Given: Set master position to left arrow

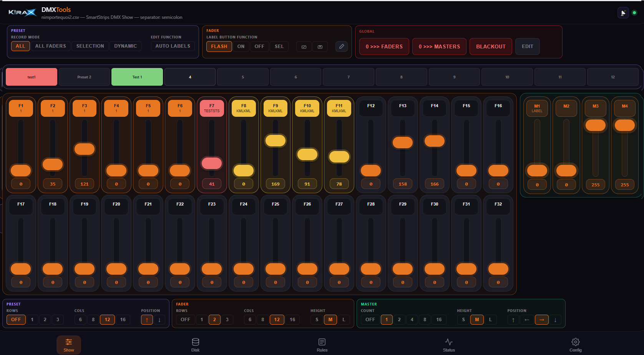Looking at the screenshot, I should pyautogui.click(x=527, y=320).
